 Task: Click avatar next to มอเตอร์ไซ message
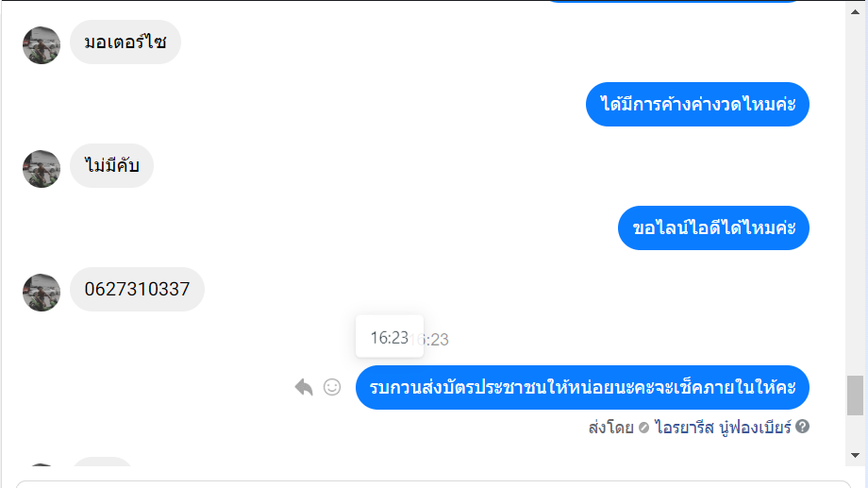point(42,44)
